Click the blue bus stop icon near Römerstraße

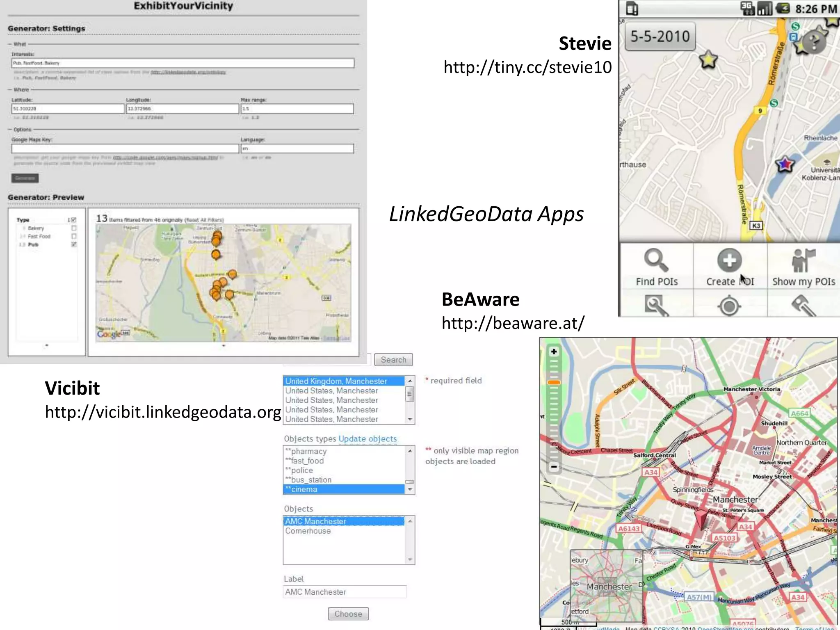793,37
